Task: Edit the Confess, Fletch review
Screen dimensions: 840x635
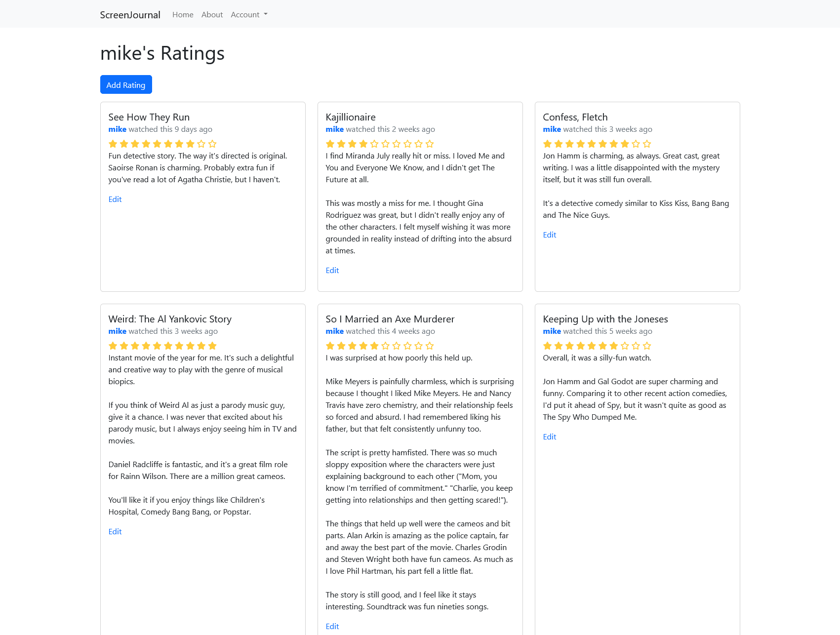Action: [x=550, y=235]
